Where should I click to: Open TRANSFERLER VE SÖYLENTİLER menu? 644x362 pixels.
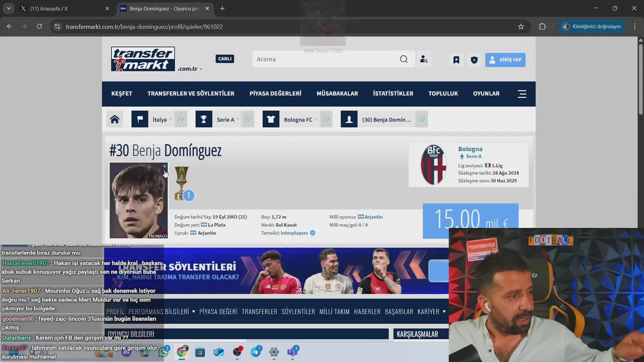pos(191,94)
